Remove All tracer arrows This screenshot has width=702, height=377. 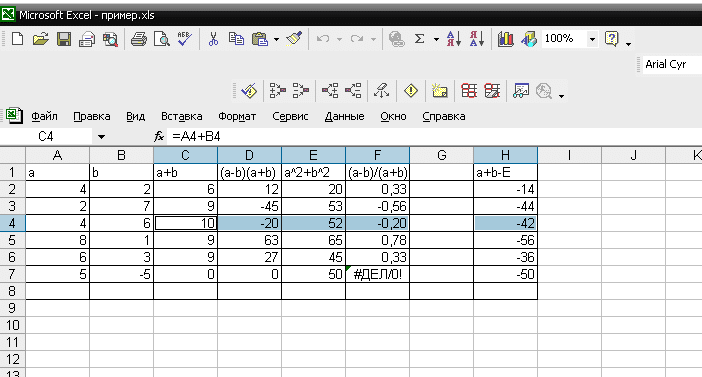(x=382, y=91)
